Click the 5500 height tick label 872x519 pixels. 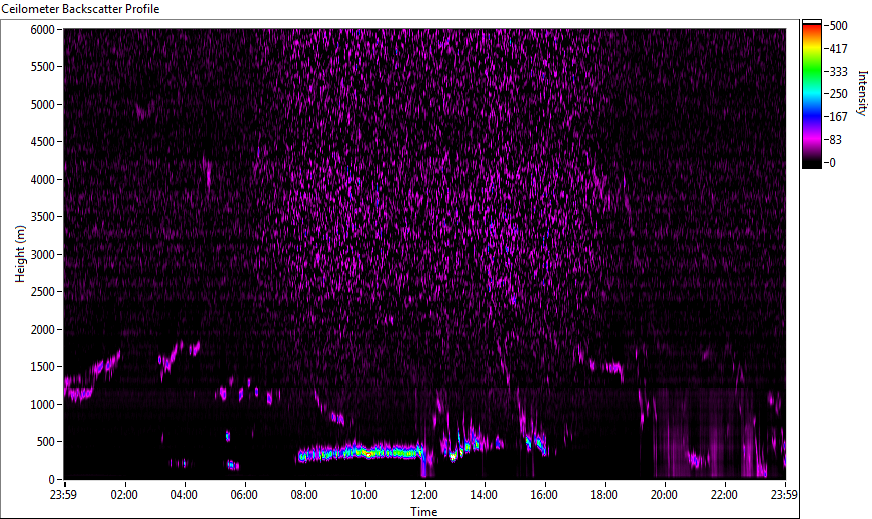(x=43, y=67)
